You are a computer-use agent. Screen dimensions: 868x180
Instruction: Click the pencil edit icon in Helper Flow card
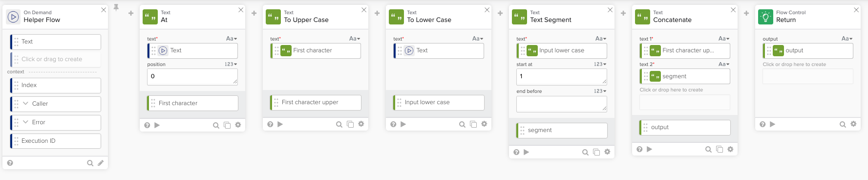[x=101, y=163]
